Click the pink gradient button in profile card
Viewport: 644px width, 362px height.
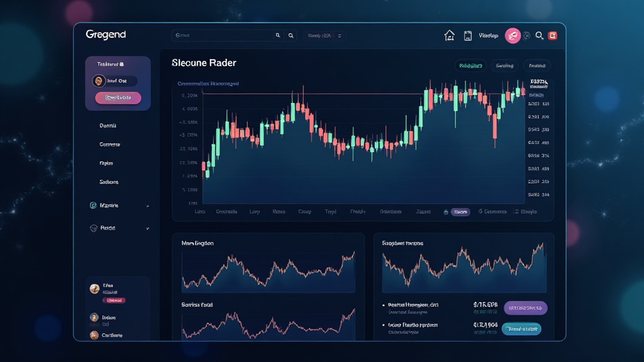[x=118, y=98]
